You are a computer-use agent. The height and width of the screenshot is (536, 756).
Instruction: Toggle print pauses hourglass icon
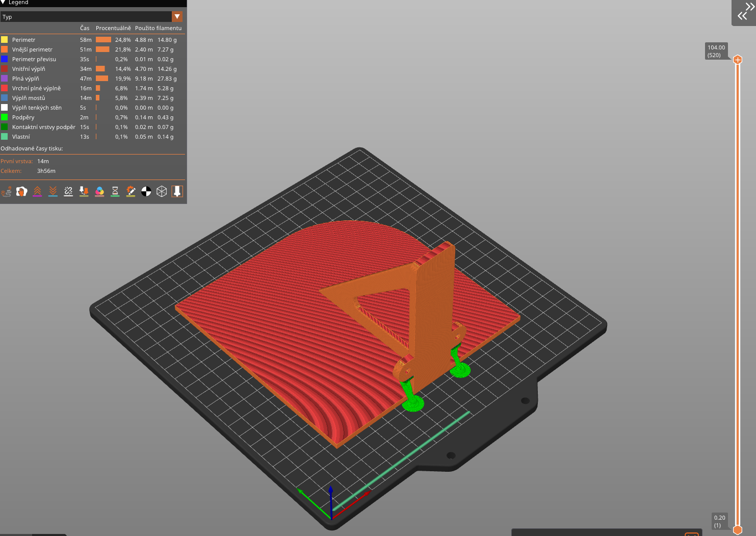coord(115,191)
